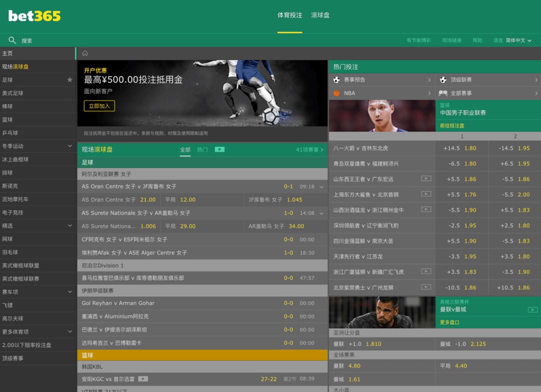This screenshot has width=541, height=392.
Task: Click the basketball player photo thumbnail
Action: click(x=382, y=116)
